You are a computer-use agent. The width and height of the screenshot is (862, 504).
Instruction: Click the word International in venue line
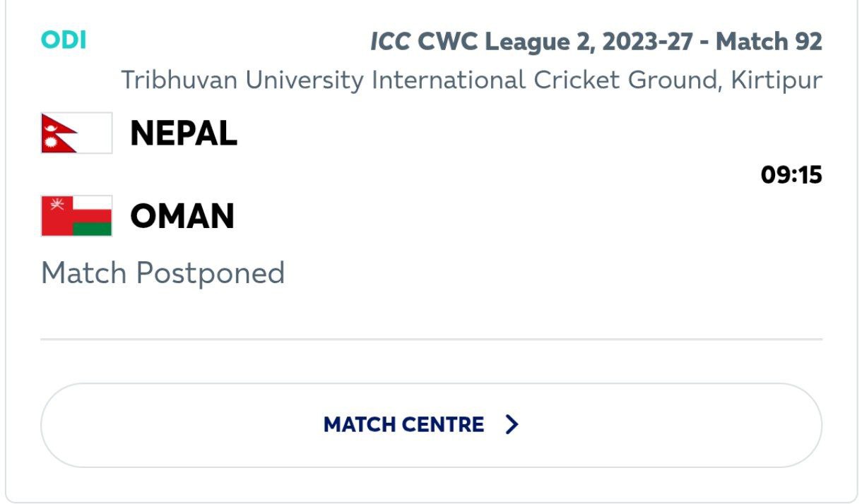point(449,80)
